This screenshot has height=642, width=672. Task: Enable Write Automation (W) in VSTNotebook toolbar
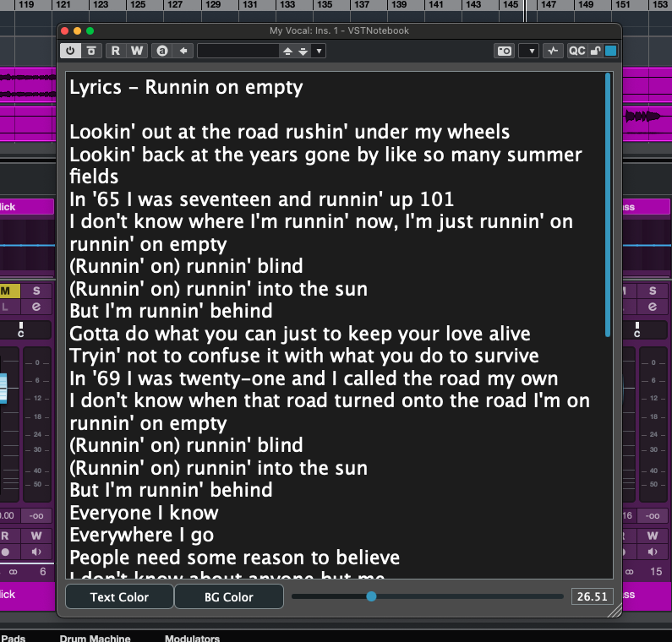(137, 51)
